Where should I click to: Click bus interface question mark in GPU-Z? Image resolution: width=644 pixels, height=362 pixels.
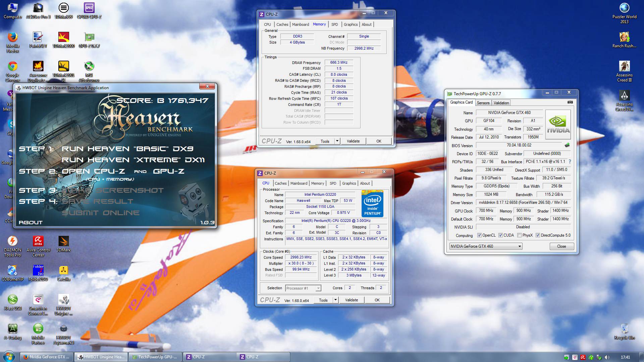[x=570, y=162]
